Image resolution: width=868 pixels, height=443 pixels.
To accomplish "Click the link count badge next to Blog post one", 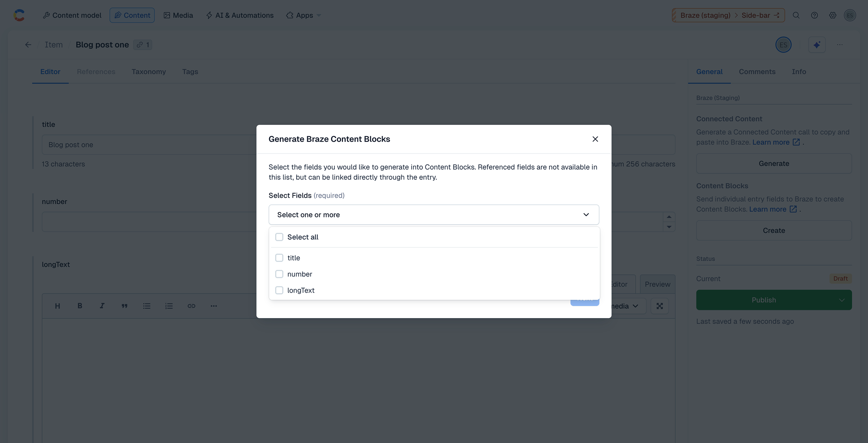I will [143, 44].
